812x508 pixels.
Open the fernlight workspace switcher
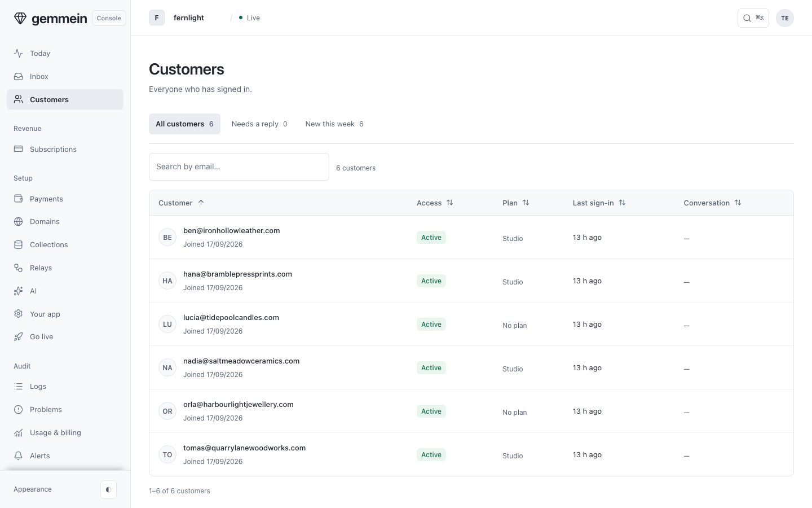189,18
